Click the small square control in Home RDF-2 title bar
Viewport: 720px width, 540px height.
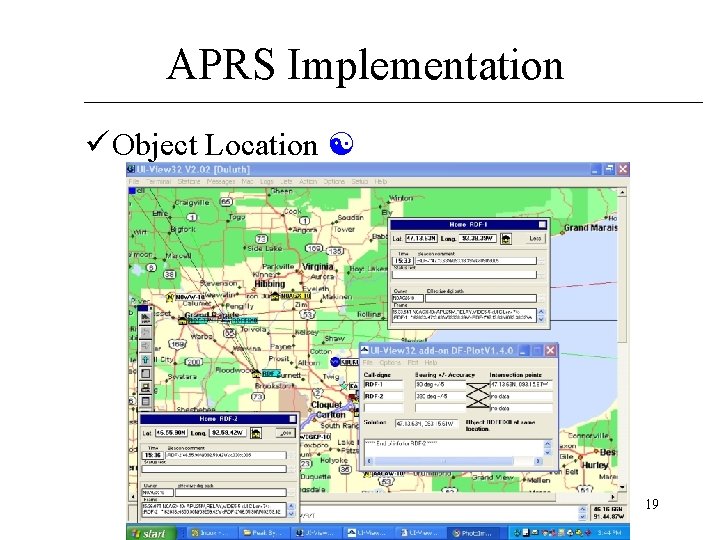[x=292, y=419]
